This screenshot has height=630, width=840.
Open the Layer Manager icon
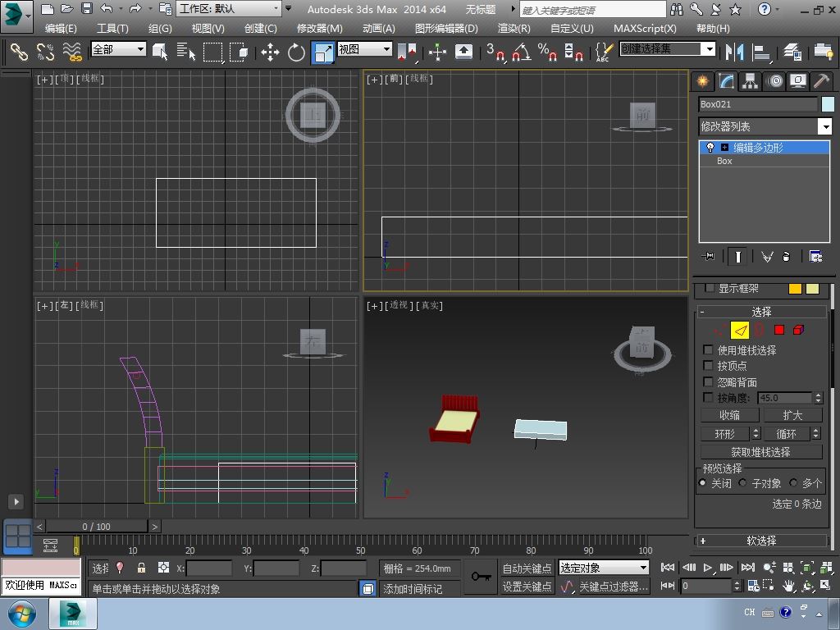click(x=792, y=52)
